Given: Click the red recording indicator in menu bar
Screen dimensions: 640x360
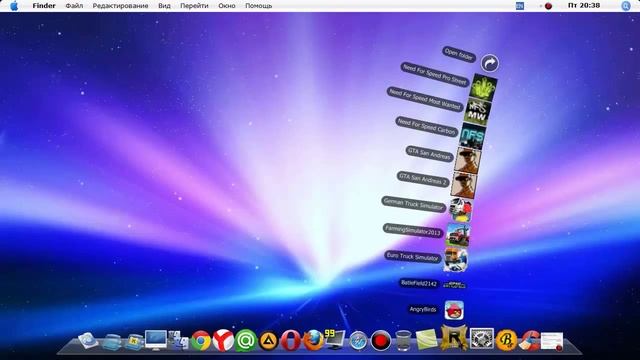Looking at the screenshot, I should pyautogui.click(x=549, y=6).
